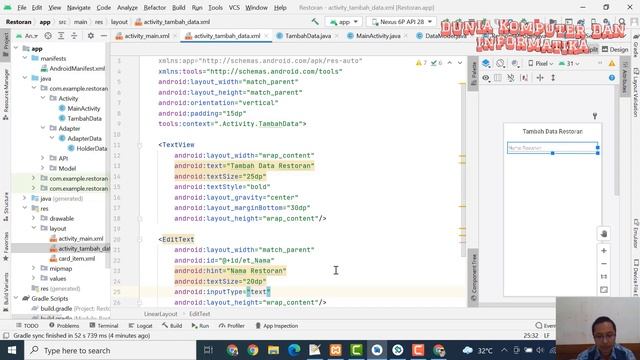Viewport: 640px width, 360px height.
Task: Collapse the manifests folder in project tree
Action: pyautogui.click(x=25, y=58)
